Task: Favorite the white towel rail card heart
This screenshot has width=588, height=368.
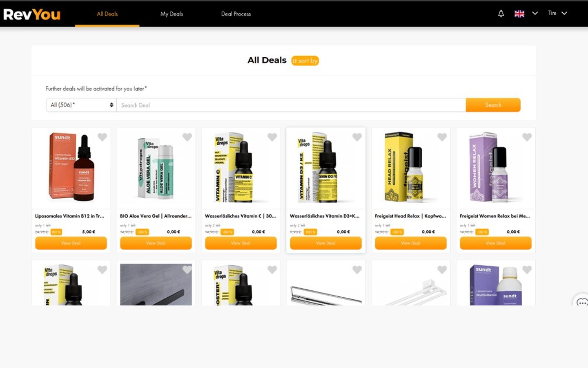Action: tap(442, 269)
